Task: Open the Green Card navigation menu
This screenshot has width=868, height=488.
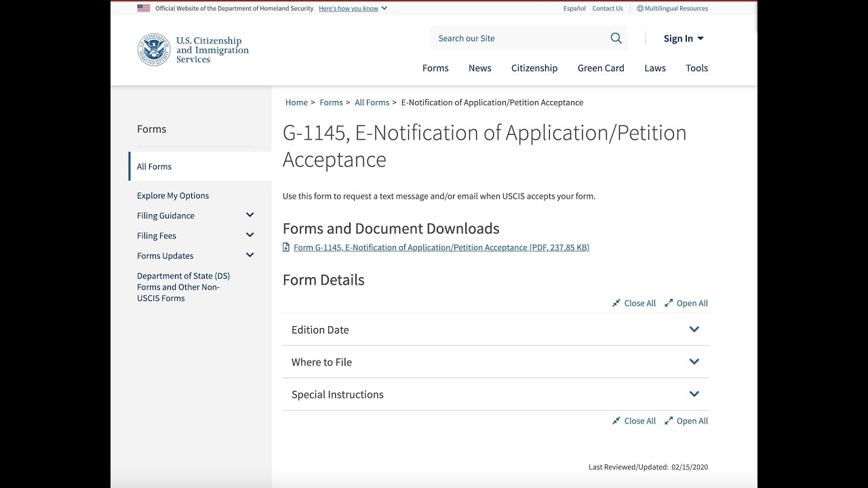Action: (601, 68)
